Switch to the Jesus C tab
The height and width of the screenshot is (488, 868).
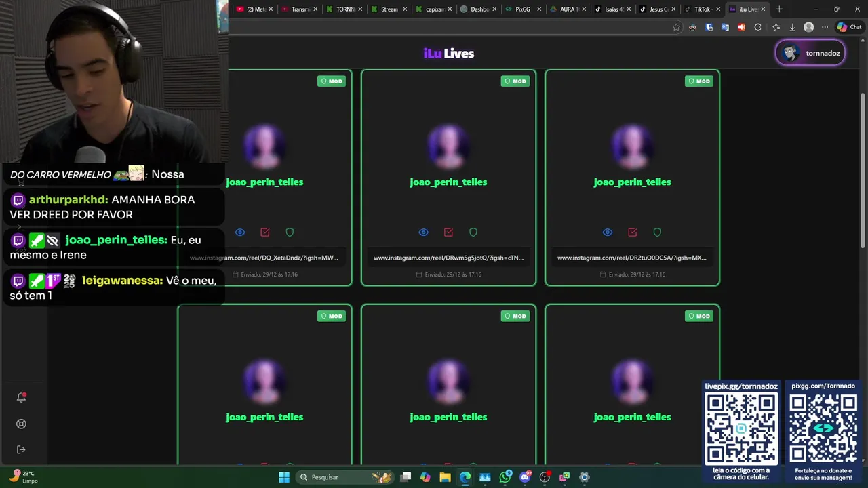tap(658, 9)
